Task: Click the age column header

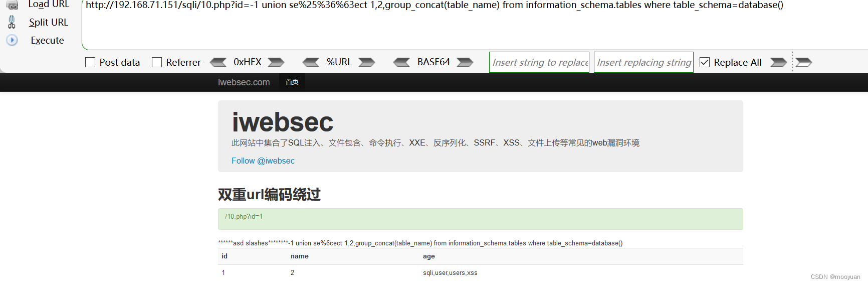Action: 429,256
